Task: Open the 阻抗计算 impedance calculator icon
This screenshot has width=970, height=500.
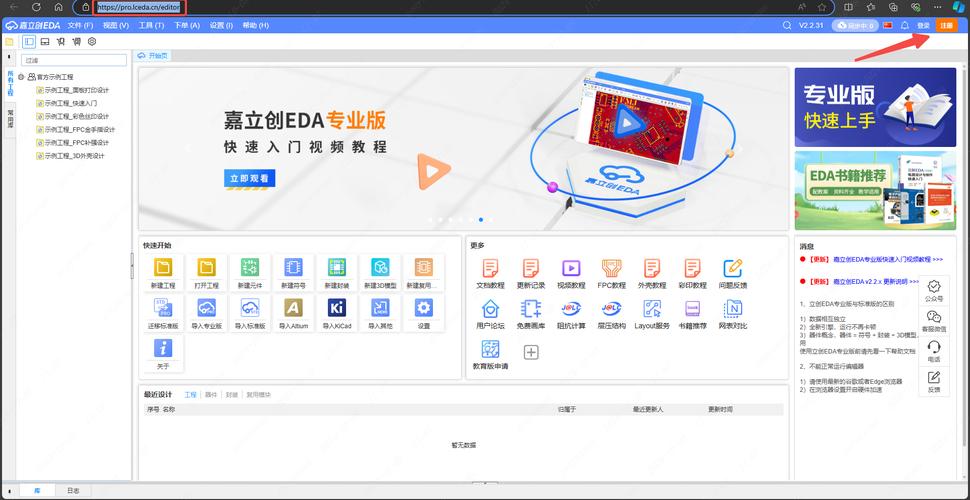Action: click(x=571, y=308)
